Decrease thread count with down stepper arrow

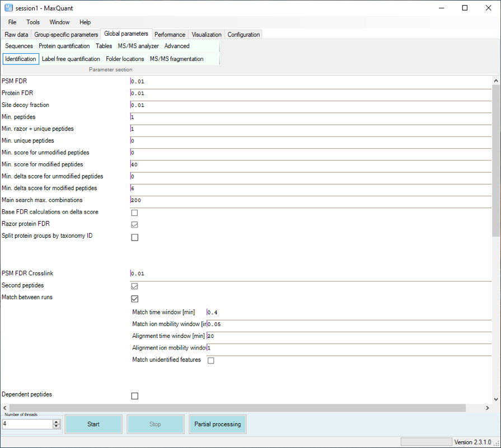pos(56,426)
